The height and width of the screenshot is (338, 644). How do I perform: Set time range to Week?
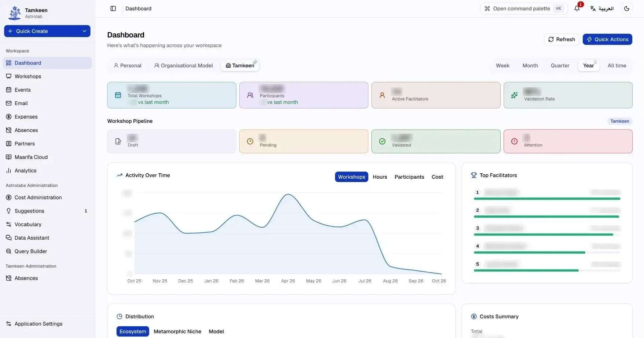(x=503, y=65)
